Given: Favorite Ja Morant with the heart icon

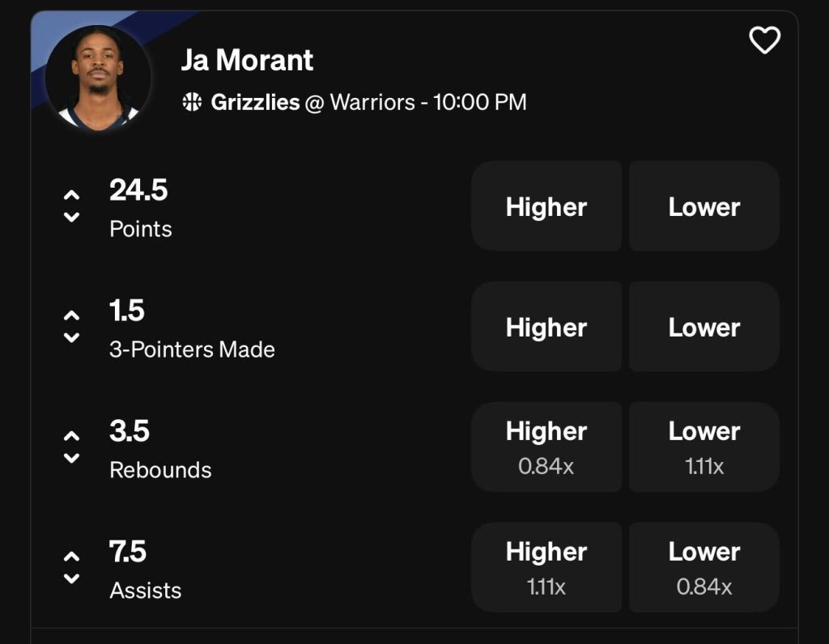Looking at the screenshot, I should 764,40.
